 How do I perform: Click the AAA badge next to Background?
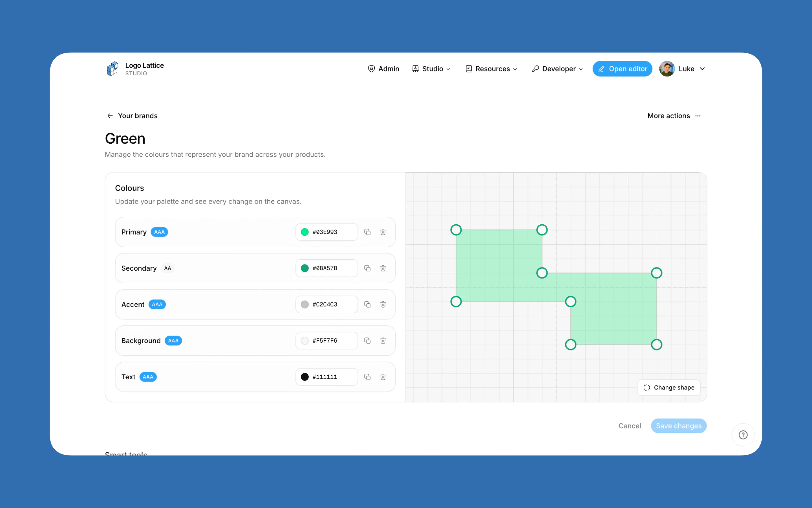tap(173, 341)
